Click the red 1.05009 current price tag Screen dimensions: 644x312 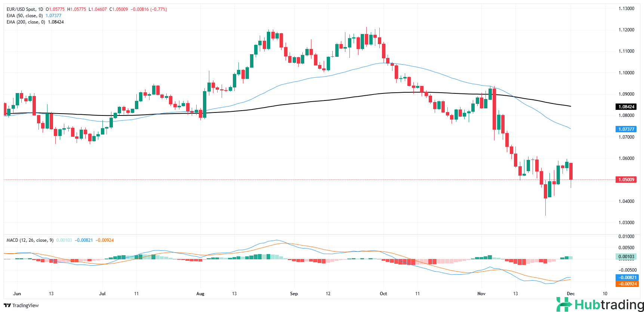tap(626, 180)
